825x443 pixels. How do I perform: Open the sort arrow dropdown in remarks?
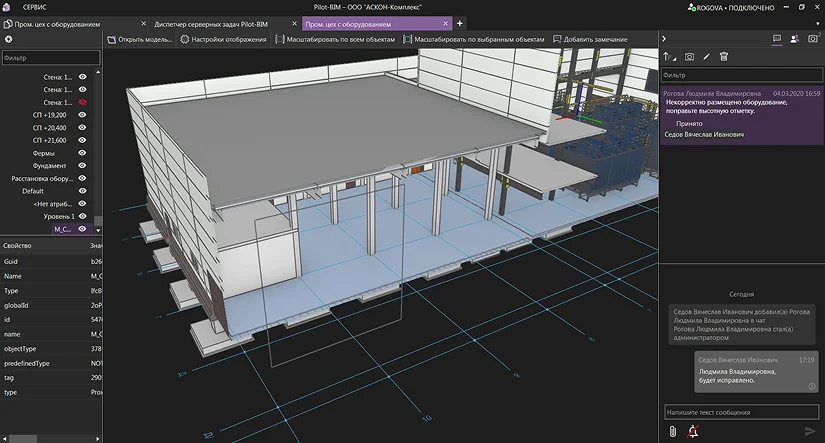tap(670, 57)
